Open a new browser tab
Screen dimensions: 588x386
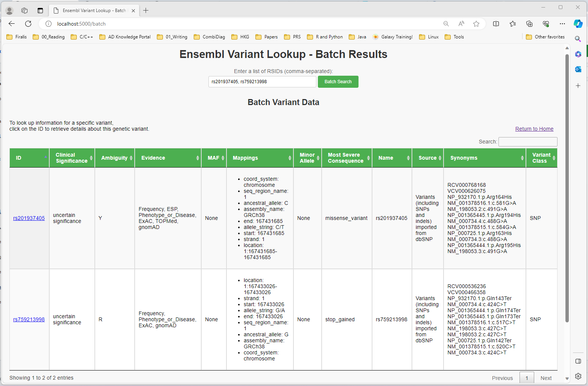point(146,10)
